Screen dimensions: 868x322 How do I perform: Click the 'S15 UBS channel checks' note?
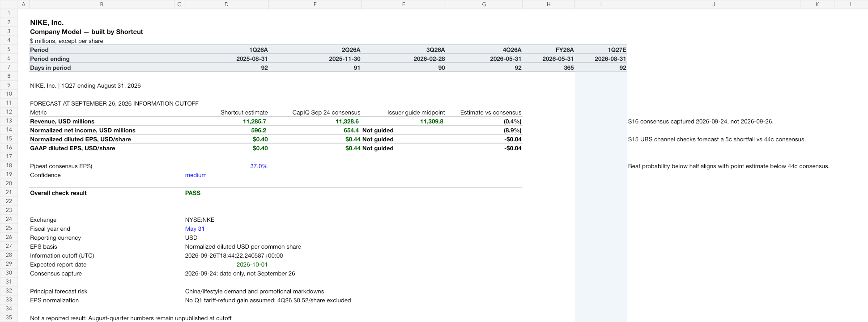pos(717,139)
